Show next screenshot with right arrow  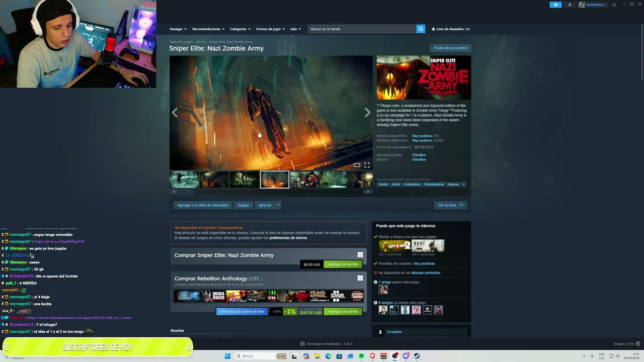(367, 113)
